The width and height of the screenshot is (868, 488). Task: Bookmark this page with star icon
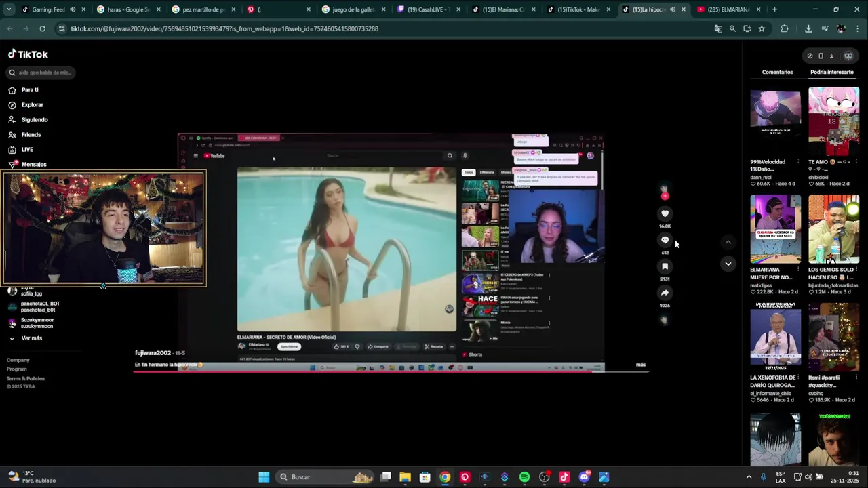point(762,28)
